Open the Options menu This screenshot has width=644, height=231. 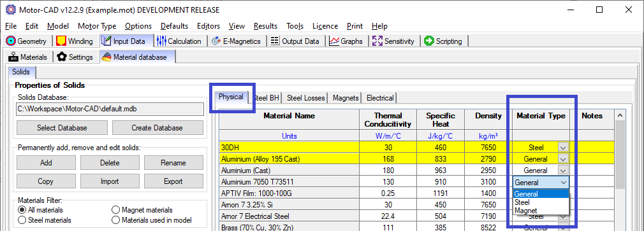tap(138, 26)
